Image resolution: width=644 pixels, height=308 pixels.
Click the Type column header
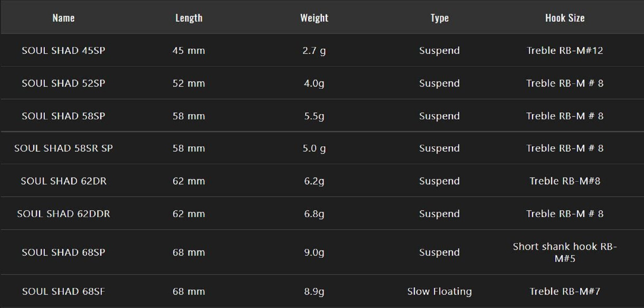[x=440, y=18]
